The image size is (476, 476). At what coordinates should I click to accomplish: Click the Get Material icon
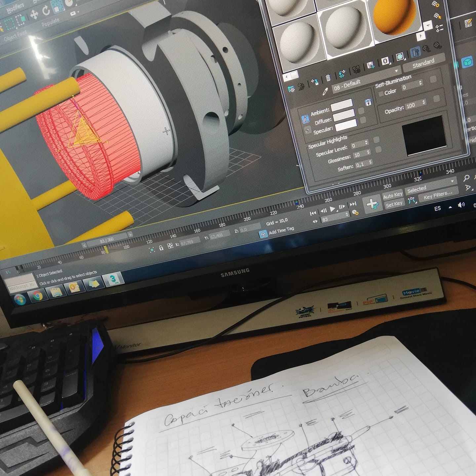291,89
